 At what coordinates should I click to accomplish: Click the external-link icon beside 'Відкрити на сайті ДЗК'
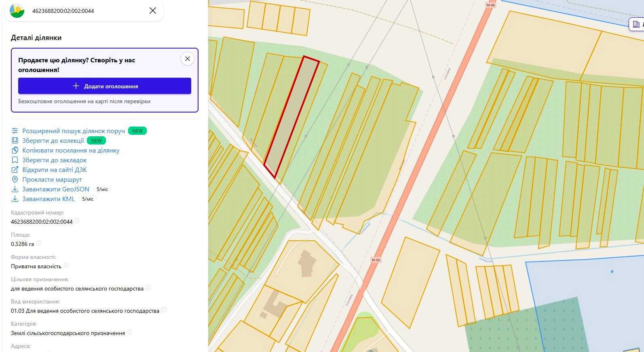click(x=15, y=170)
